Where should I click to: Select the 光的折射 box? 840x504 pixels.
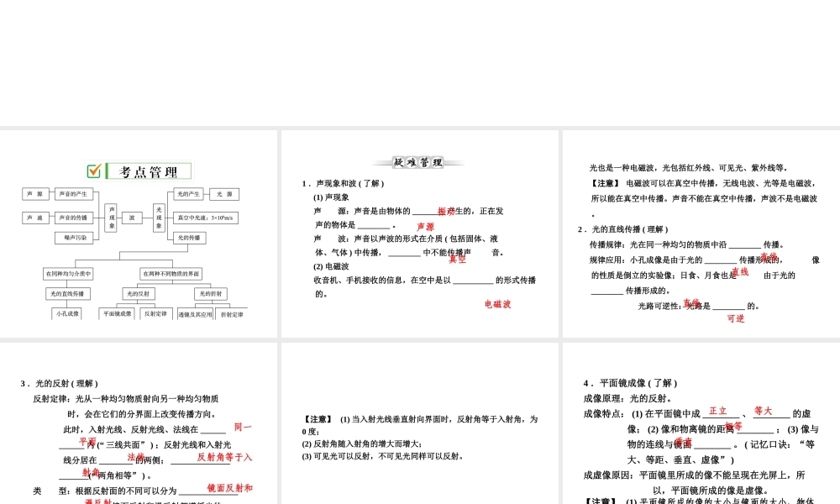click(x=211, y=293)
